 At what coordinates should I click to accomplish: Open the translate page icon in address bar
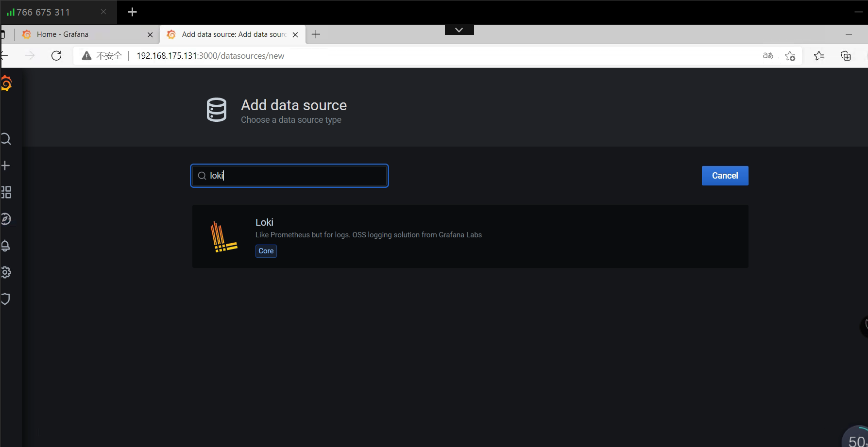(768, 56)
